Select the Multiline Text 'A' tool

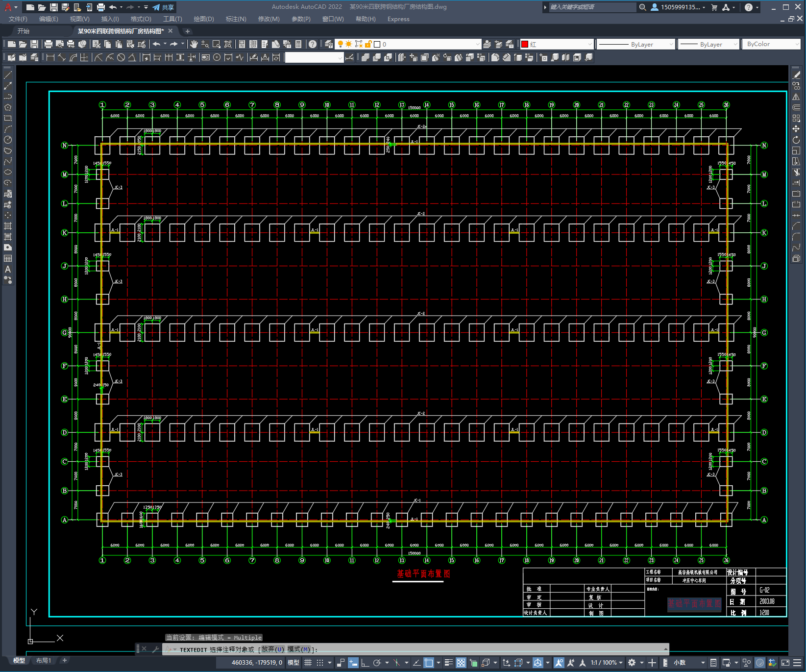pos(8,269)
